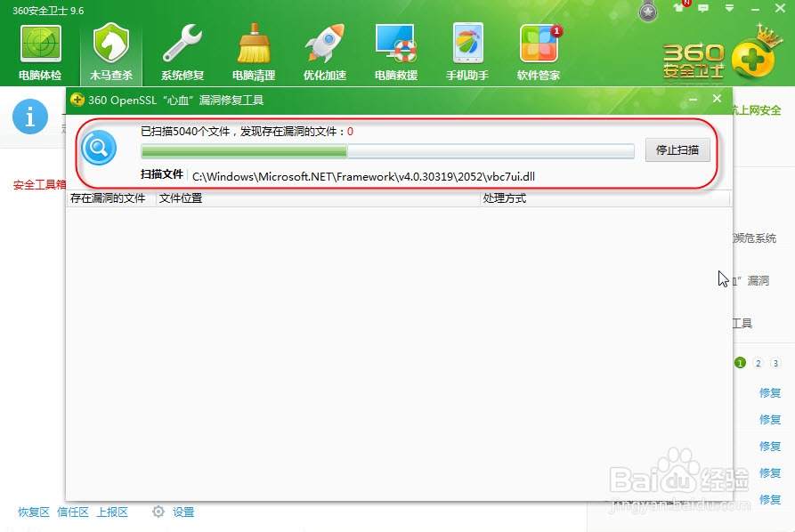
Task: Click the 360安全卫士 logo
Action: coord(693,56)
